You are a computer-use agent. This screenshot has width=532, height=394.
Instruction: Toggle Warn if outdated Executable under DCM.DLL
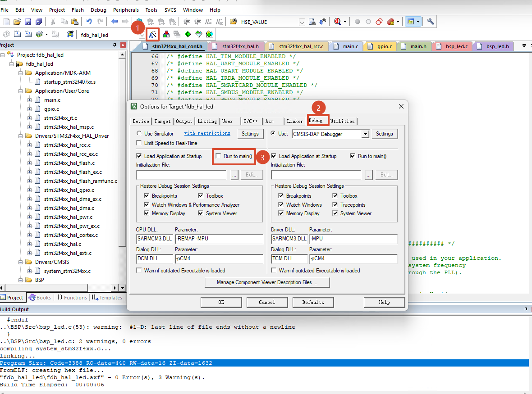[x=139, y=270]
